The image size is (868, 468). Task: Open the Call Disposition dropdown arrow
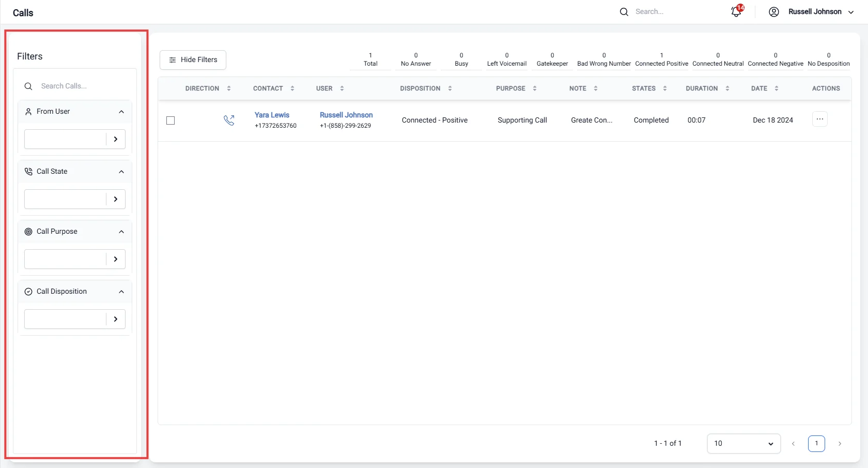coord(116,319)
